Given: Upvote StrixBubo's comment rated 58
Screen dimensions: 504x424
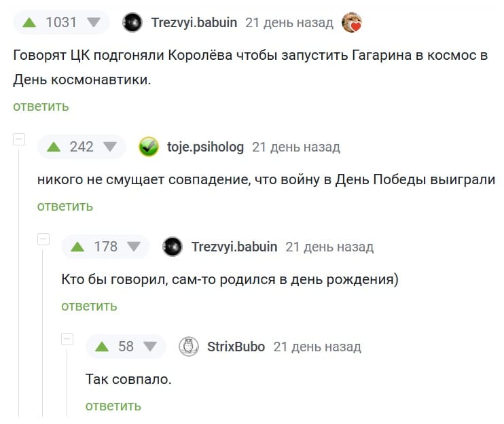Looking at the screenshot, I should (102, 347).
